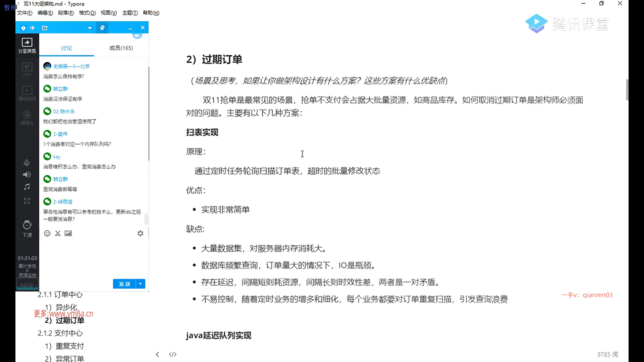Click the scissors screenshot icon
This screenshot has height=362, width=644.
coord(58,234)
